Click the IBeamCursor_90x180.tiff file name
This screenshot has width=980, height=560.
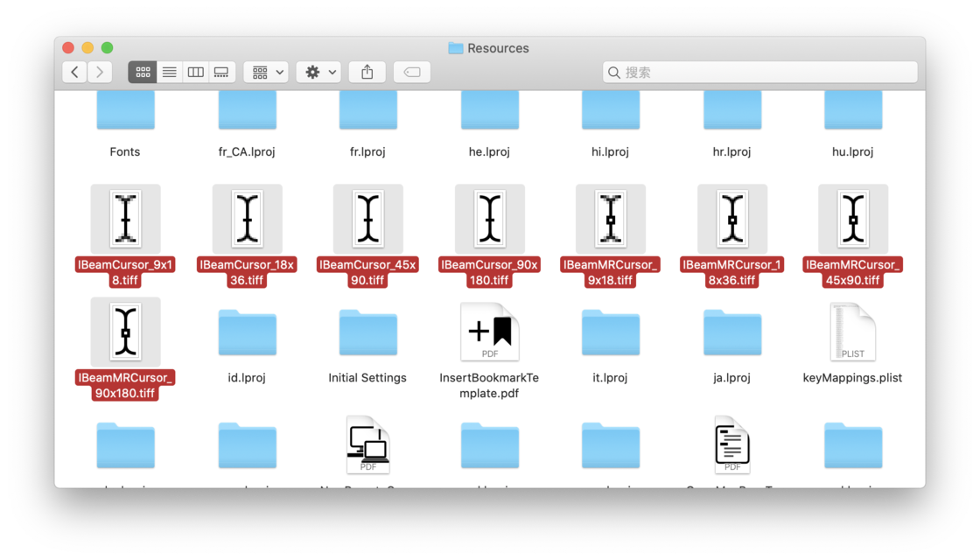(489, 272)
